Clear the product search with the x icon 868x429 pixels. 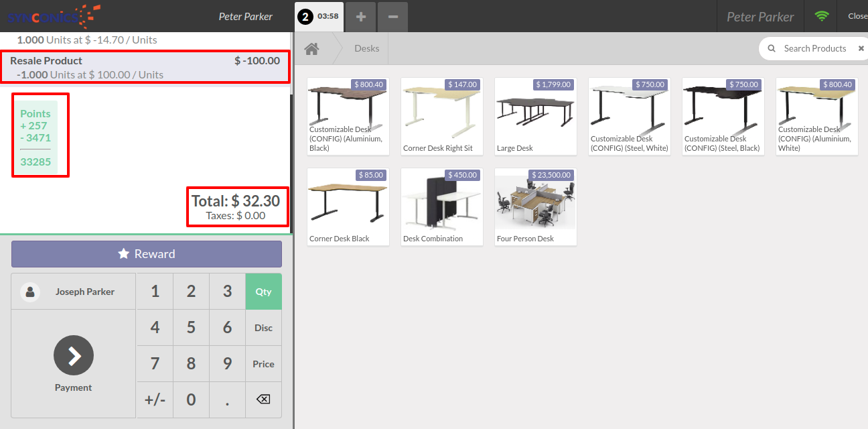tap(861, 48)
